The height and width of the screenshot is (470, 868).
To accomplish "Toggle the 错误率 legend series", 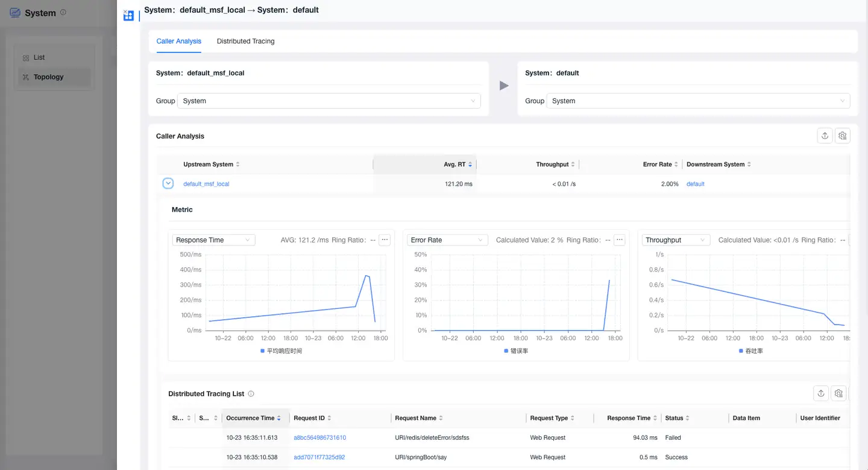I will click(516, 351).
